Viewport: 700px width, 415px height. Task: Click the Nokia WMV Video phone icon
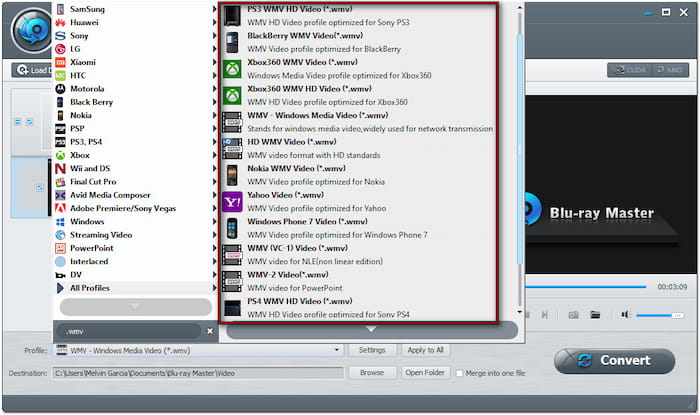click(232, 174)
